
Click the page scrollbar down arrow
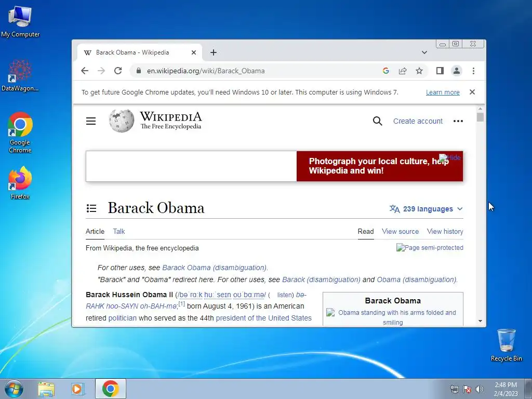tap(480, 321)
